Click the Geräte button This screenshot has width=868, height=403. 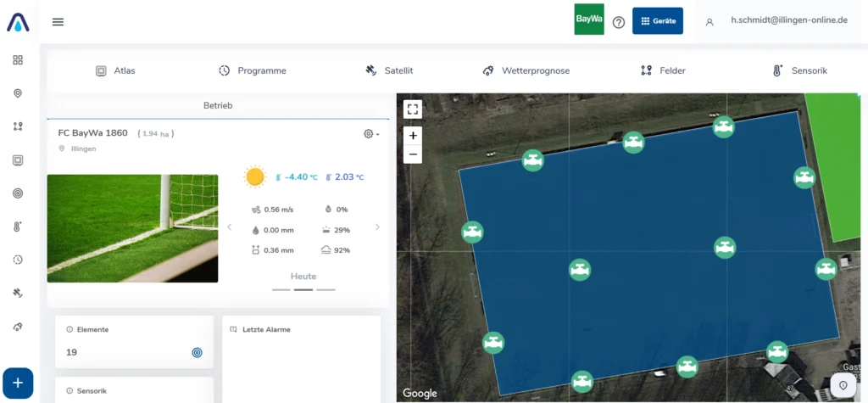[x=657, y=21]
